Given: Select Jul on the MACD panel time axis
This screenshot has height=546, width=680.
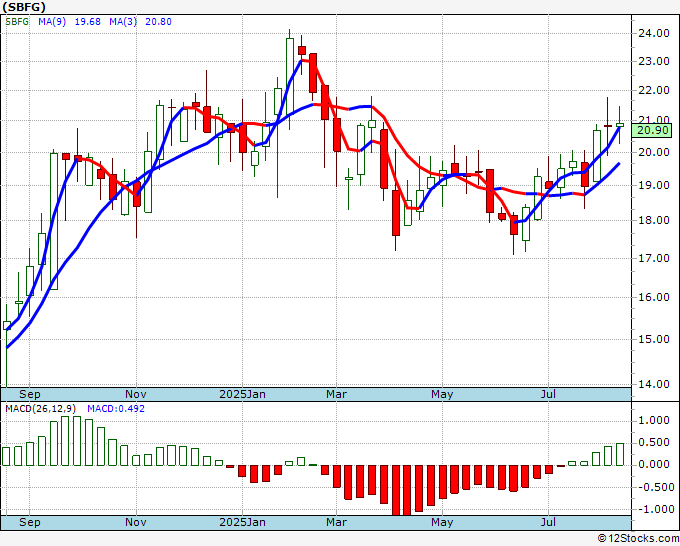Looking at the screenshot, I should (549, 522).
